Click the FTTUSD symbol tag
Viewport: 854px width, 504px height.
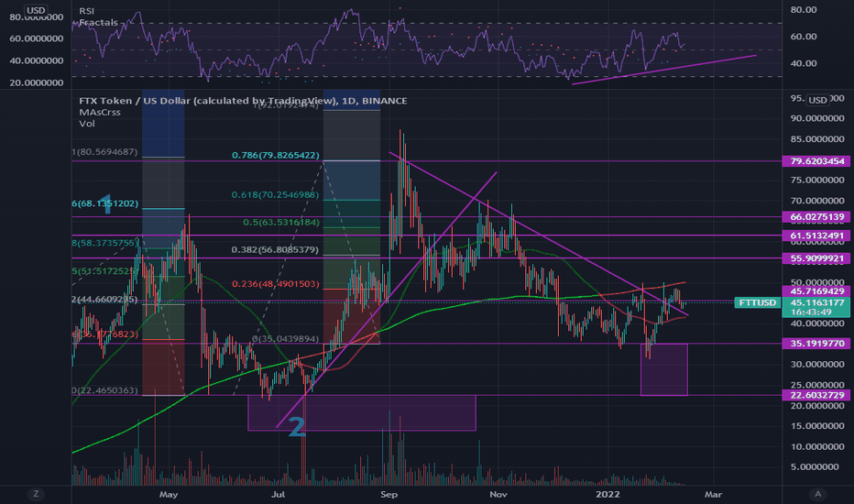(x=758, y=302)
